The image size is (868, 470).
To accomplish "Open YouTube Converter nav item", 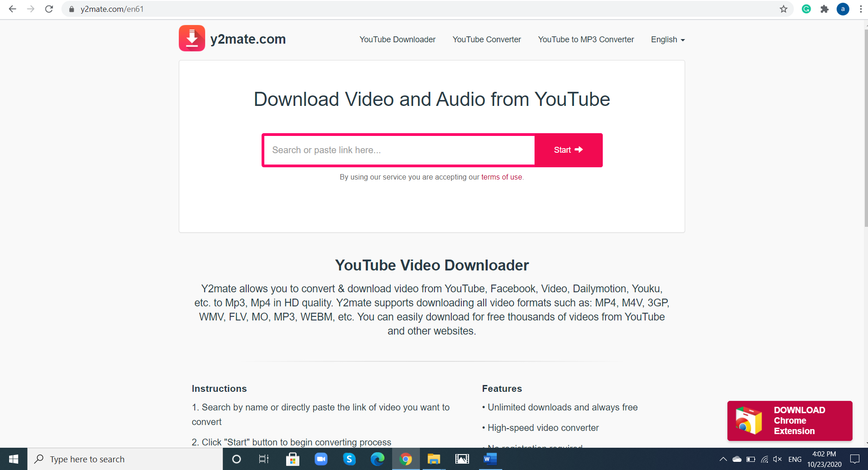I will pyautogui.click(x=487, y=40).
